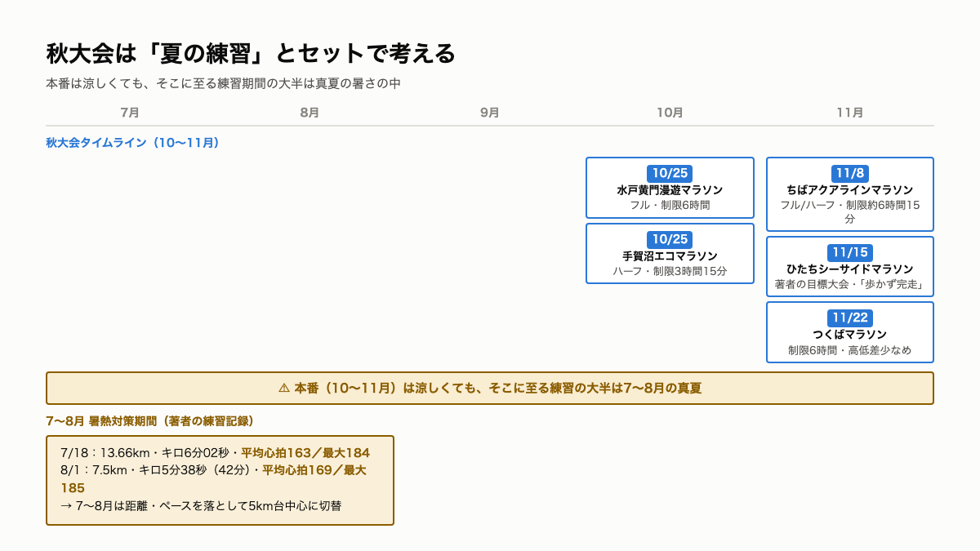Select the つくばマラソン event name
The height and width of the screenshot is (551, 980).
pyautogui.click(x=850, y=335)
